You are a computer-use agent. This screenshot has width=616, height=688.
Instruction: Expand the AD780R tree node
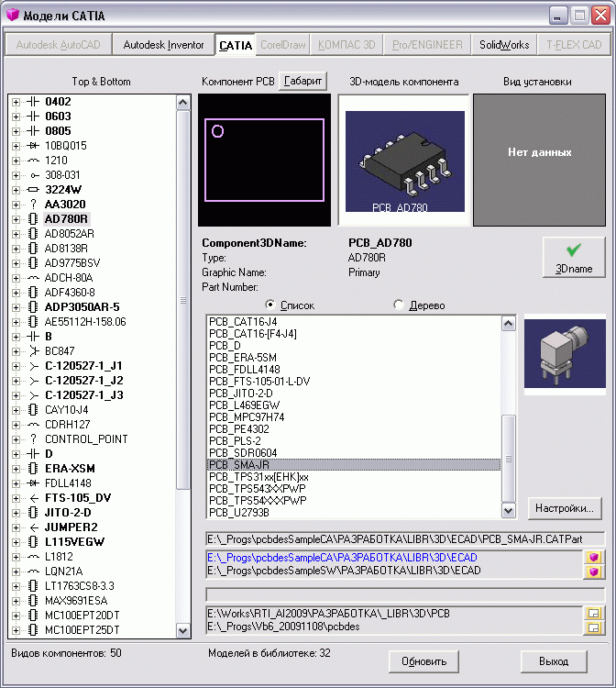16,219
